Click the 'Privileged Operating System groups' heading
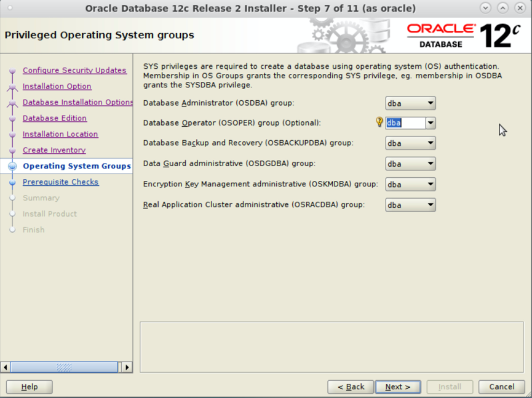 100,35
